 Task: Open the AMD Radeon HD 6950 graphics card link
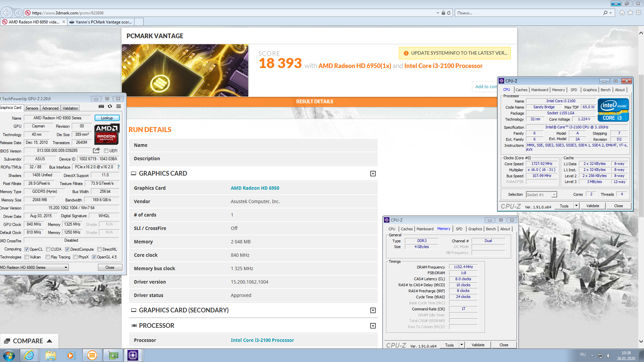[x=255, y=188]
